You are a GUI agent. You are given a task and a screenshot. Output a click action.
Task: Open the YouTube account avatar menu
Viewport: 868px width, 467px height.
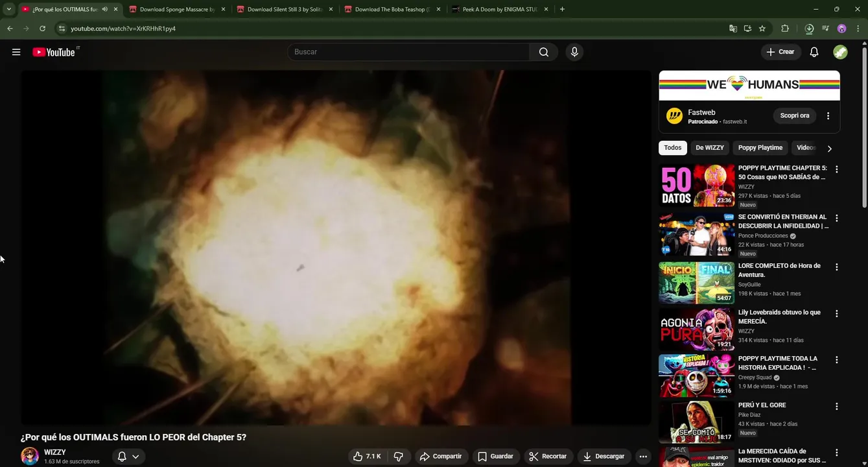tap(840, 52)
